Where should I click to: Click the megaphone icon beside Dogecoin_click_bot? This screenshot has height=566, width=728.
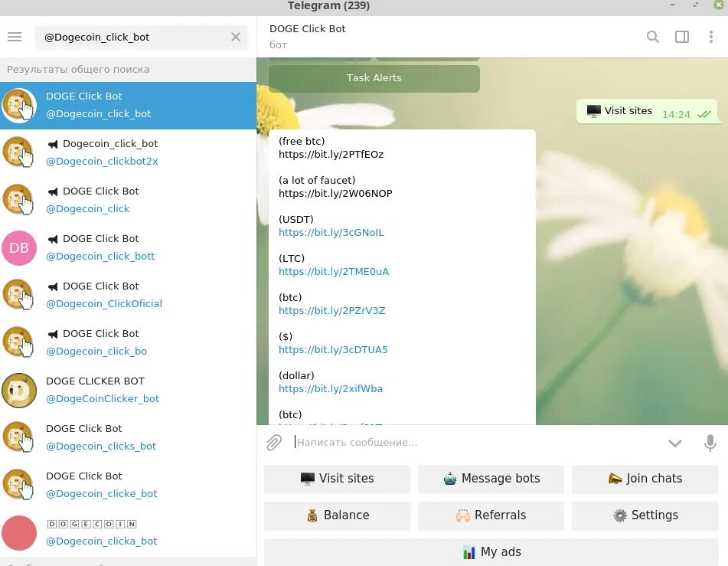pyautogui.click(x=53, y=144)
